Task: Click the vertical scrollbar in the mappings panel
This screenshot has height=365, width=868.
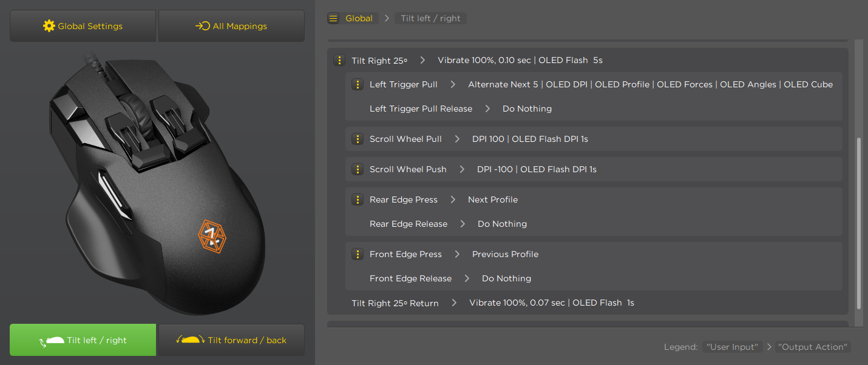Action: click(858, 223)
